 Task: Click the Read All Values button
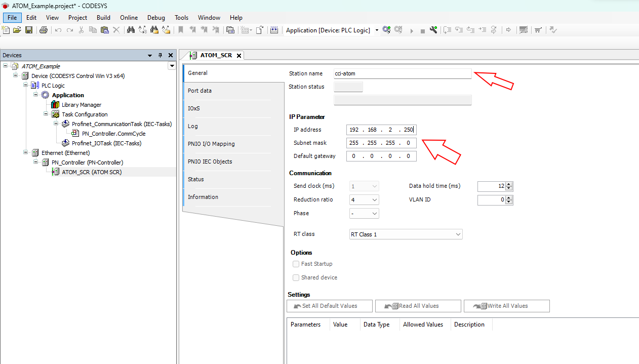tap(418, 306)
